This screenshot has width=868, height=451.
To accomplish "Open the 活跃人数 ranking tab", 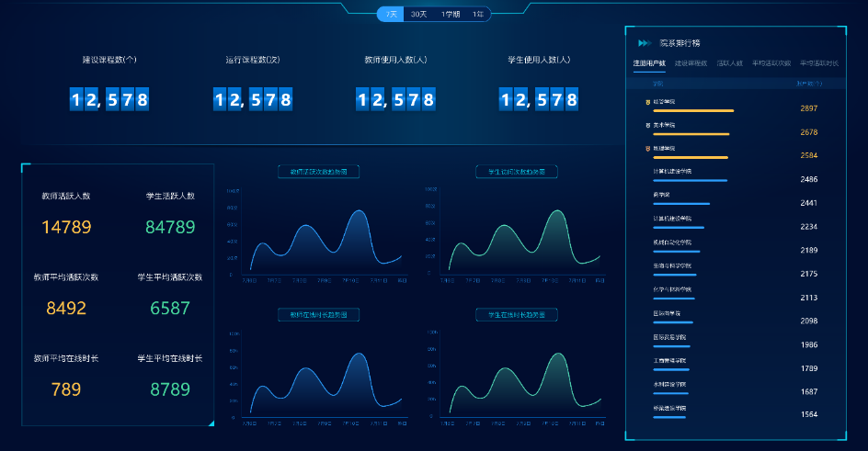I will click(x=730, y=63).
